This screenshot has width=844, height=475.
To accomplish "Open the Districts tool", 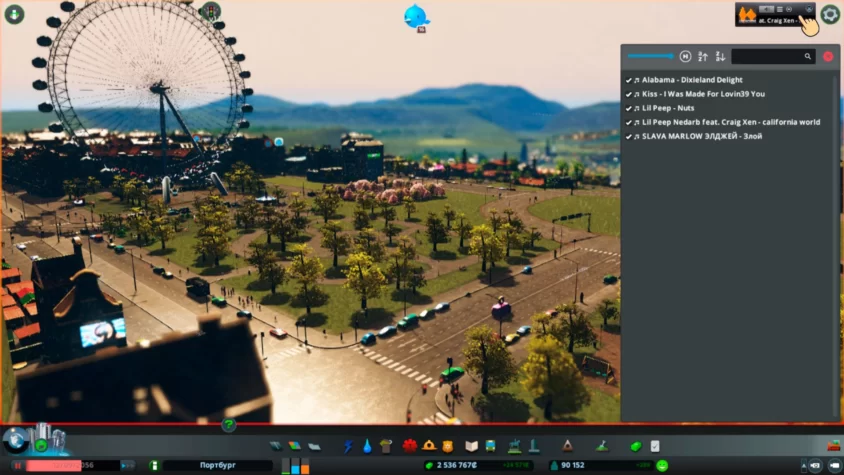I will coord(314,446).
